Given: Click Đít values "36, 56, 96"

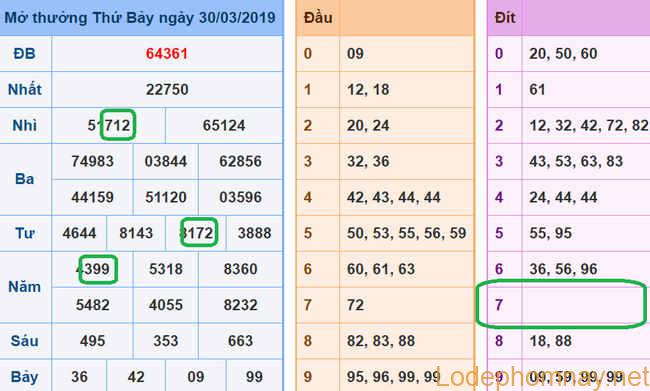Looking at the screenshot, I should point(563,269).
